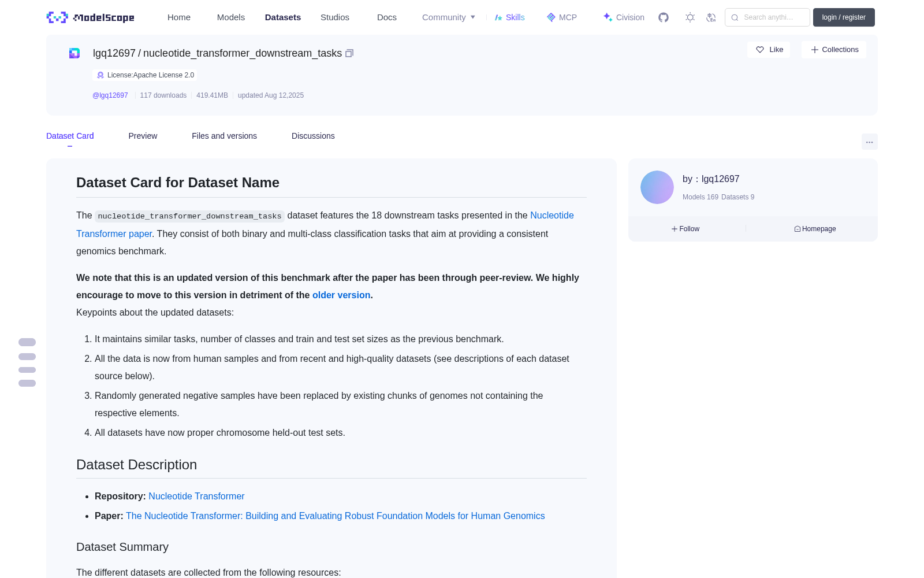
Task: Click the Dataset Summary heading
Action: (x=122, y=547)
